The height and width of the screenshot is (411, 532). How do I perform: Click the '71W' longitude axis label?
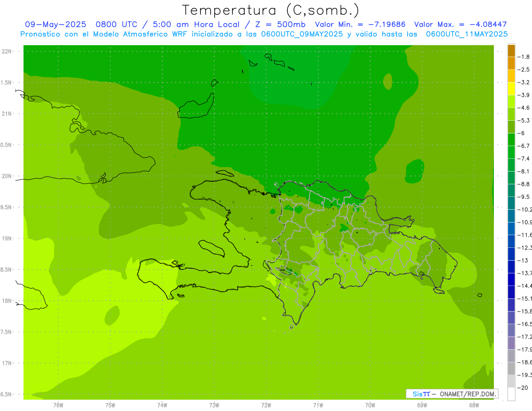[x=318, y=405]
